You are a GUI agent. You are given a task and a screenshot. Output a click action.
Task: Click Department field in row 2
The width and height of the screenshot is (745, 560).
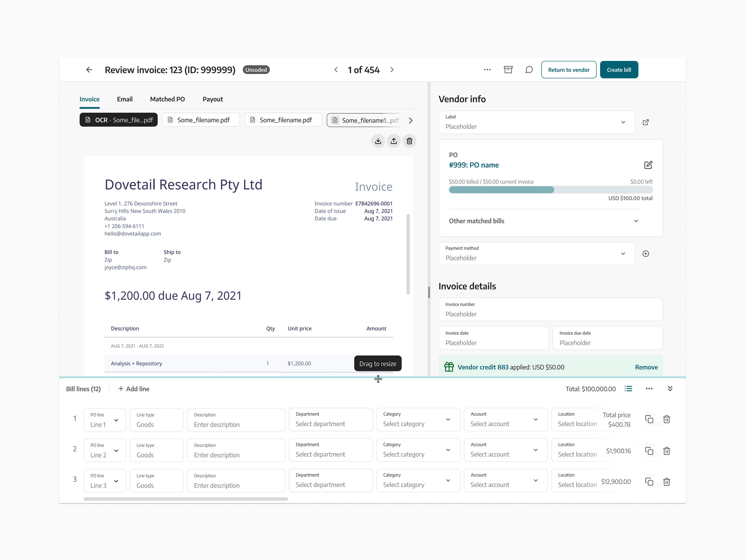click(x=331, y=450)
